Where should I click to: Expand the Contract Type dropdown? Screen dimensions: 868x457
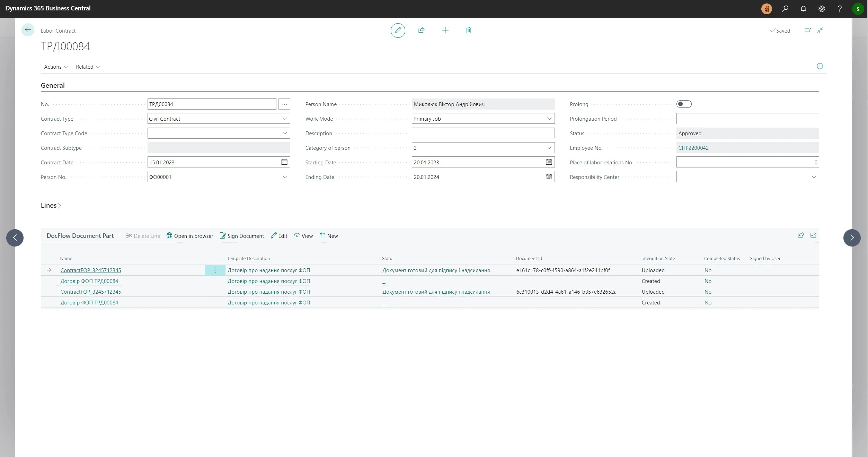pos(284,119)
